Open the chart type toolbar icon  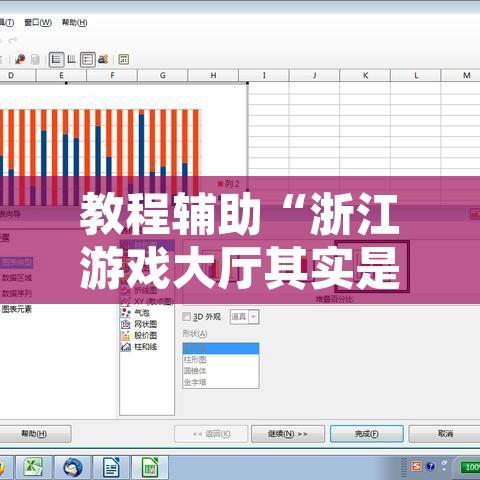click(x=20, y=59)
